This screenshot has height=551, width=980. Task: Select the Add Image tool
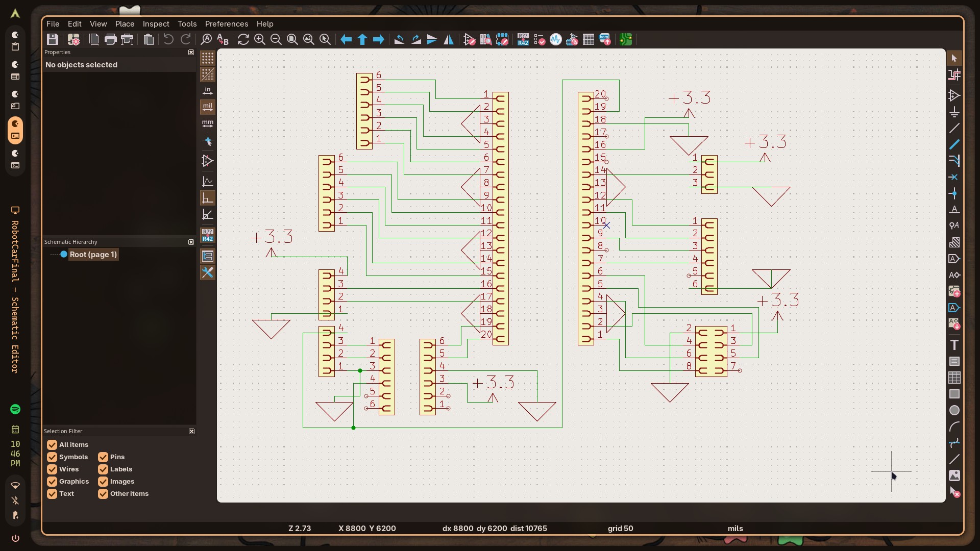point(954,475)
